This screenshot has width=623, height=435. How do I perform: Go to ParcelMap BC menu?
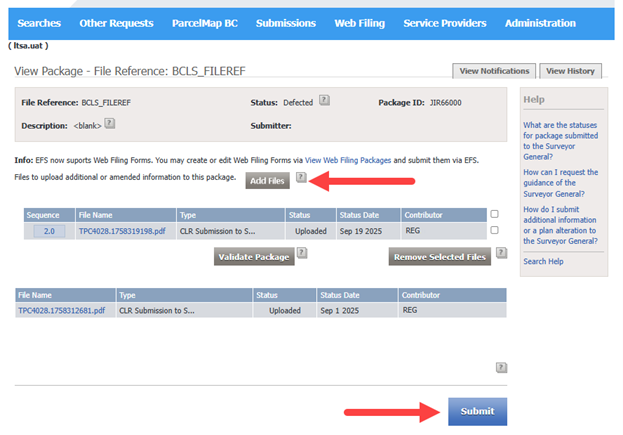205,23
